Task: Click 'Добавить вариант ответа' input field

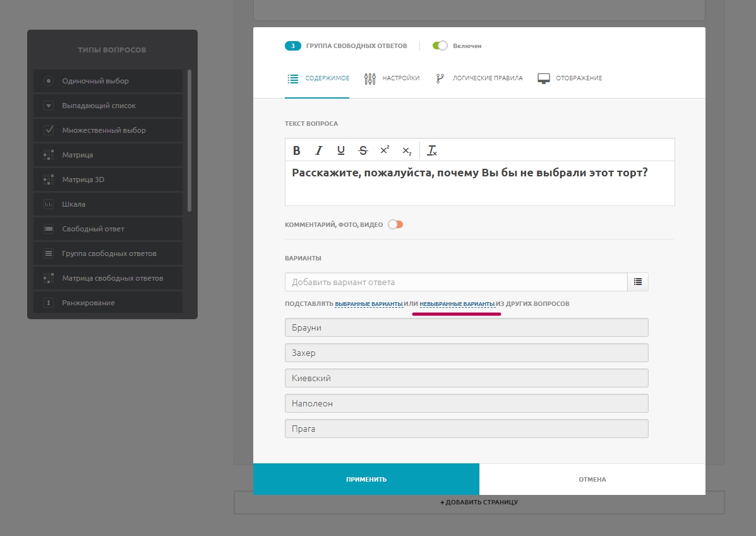Action: pyautogui.click(x=455, y=282)
